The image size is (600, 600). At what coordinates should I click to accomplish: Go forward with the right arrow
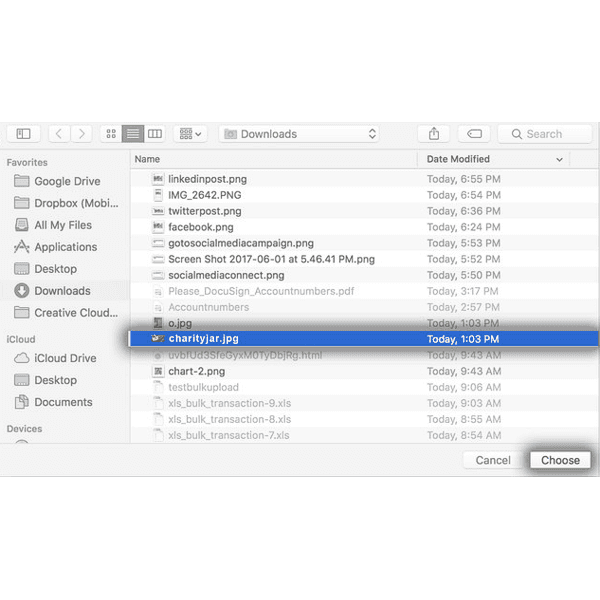click(81, 134)
